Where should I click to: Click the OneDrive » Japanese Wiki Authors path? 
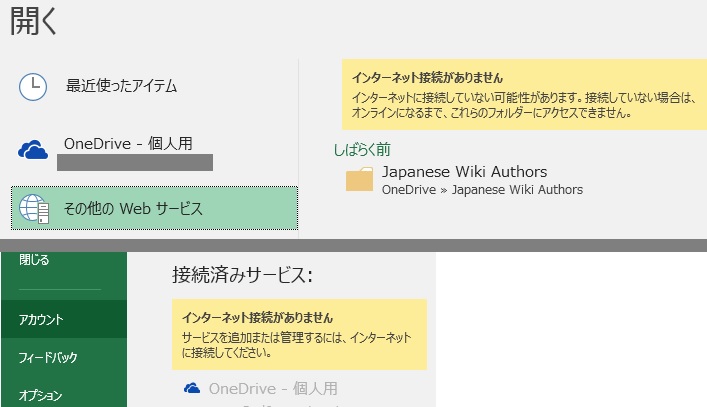point(482,190)
